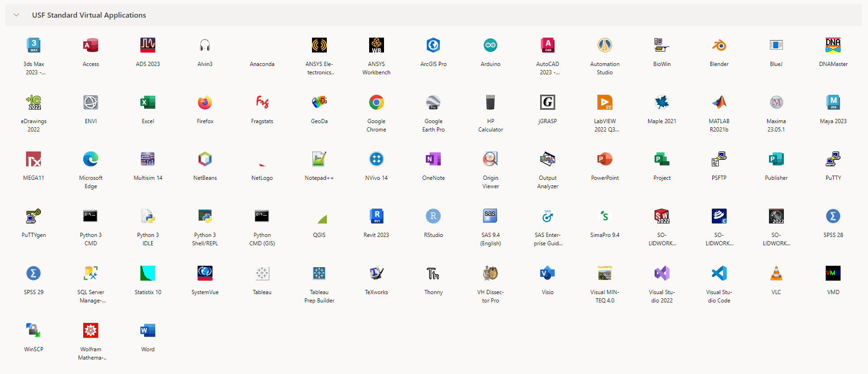The height and width of the screenshot is (374, 868).
Task: Launch VLC media player
Action: 776,274
